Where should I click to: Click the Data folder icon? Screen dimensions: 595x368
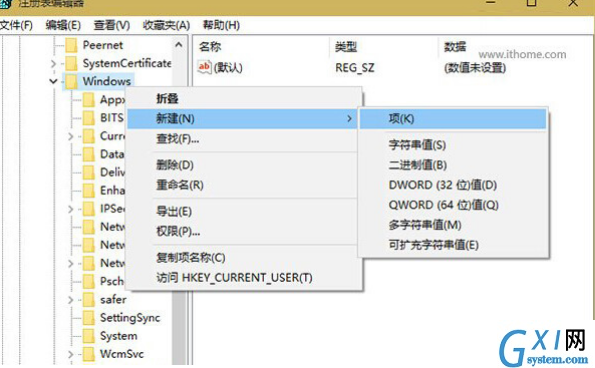tap(88, 154)
